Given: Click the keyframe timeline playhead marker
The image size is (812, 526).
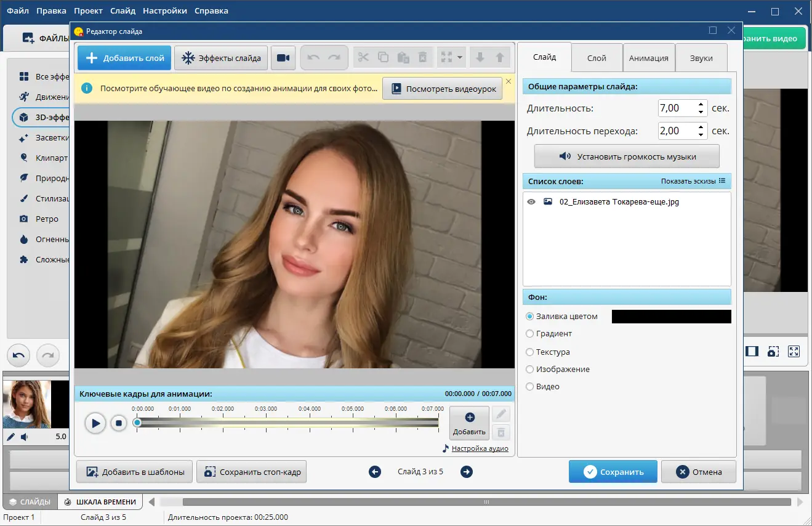Looking at the screenshot, I should (x=137, y=423).
